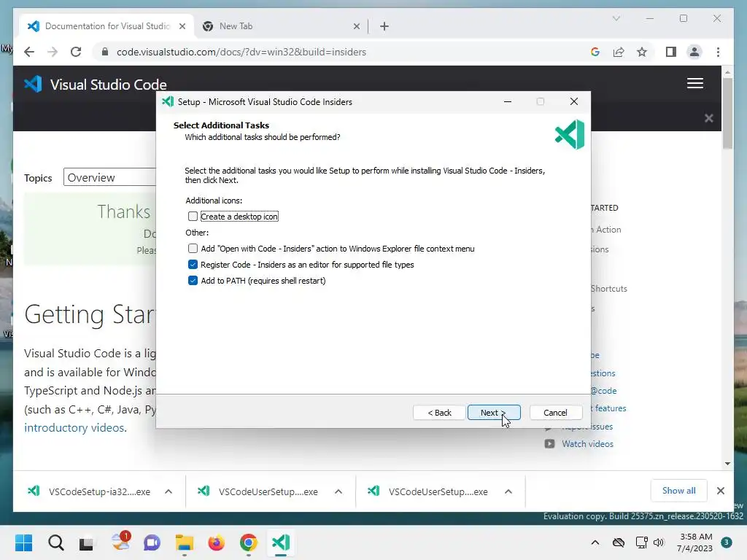This screenshot has width=747, height=560.
Task: Bookmark this page with the star icon
Action: [x=642, y=52]
